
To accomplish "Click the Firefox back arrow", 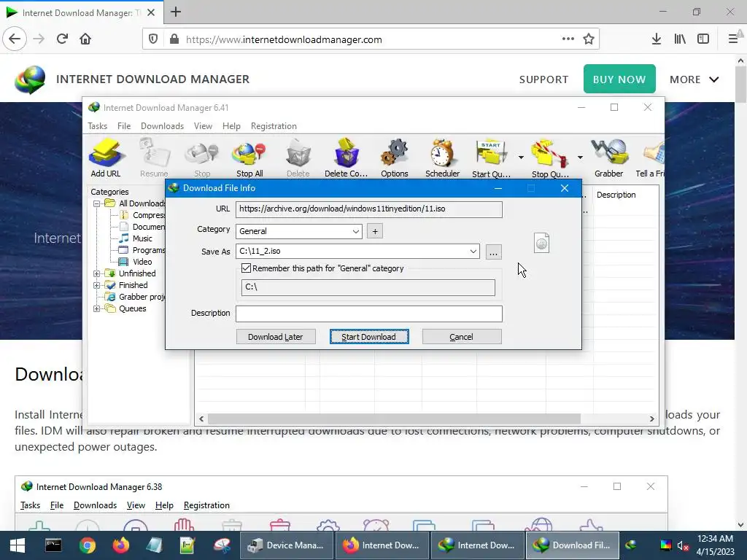I will [15, 39].
